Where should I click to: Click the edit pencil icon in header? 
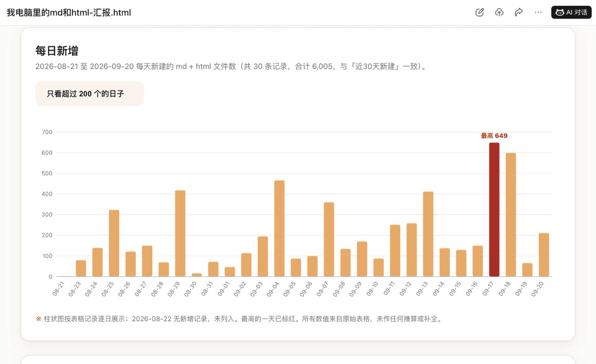[x=480, y=13]
